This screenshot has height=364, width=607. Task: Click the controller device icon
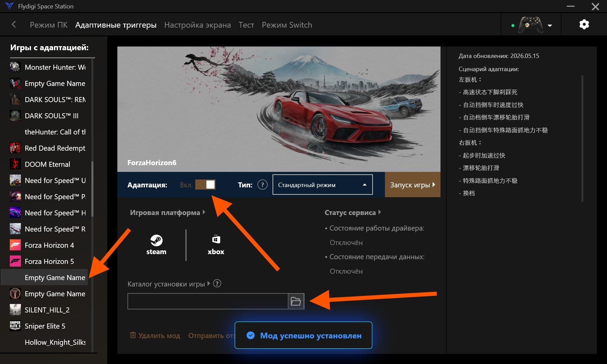tap(530, 25)
